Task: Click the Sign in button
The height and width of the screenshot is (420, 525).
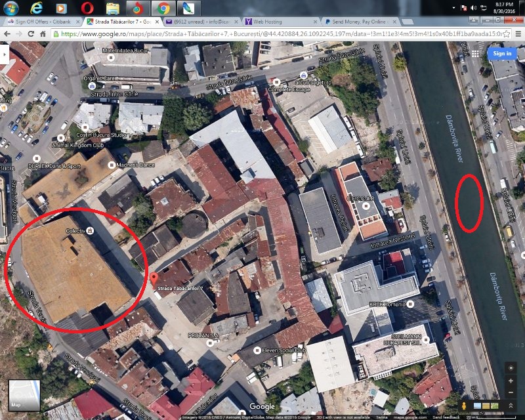Action: (x=502, y=53)
